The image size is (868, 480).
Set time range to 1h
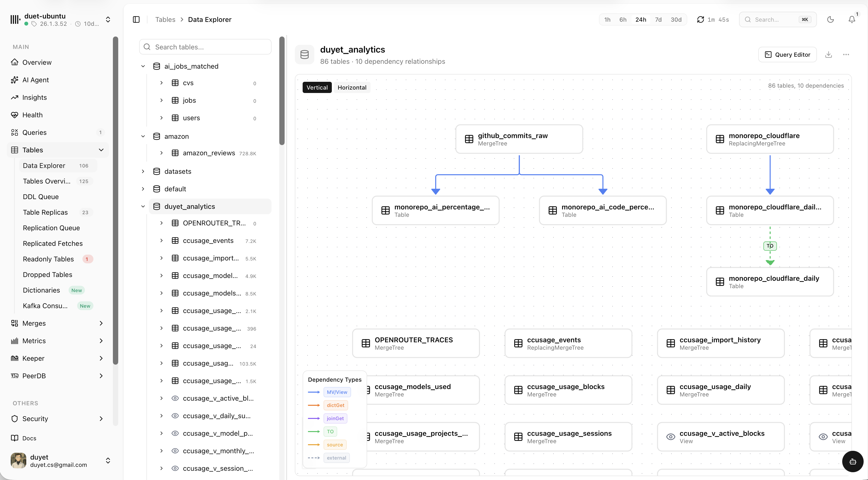tap(607, 19)
